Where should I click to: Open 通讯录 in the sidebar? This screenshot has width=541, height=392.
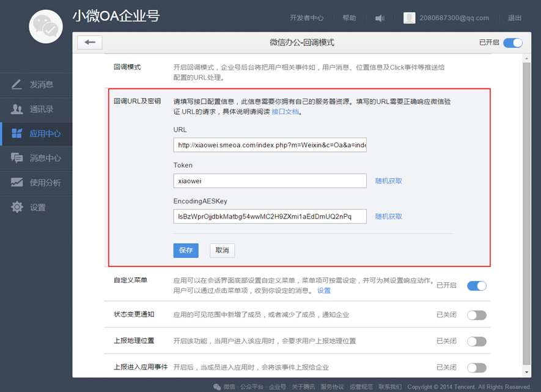point(36,109)
